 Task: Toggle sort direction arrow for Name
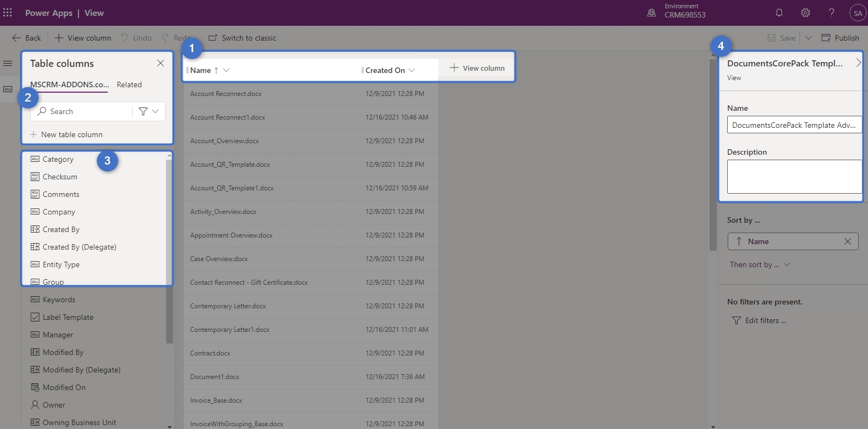[739, 241]
